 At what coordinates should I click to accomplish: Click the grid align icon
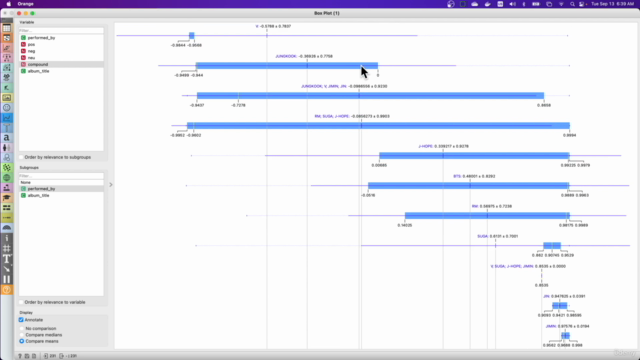point(7,248)
